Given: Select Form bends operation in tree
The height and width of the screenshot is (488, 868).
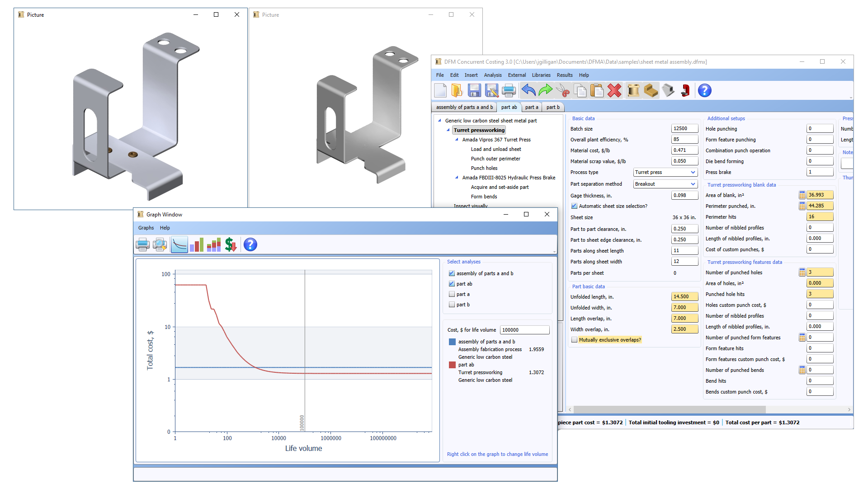Looking at the screenshot, I should [484, 197].
